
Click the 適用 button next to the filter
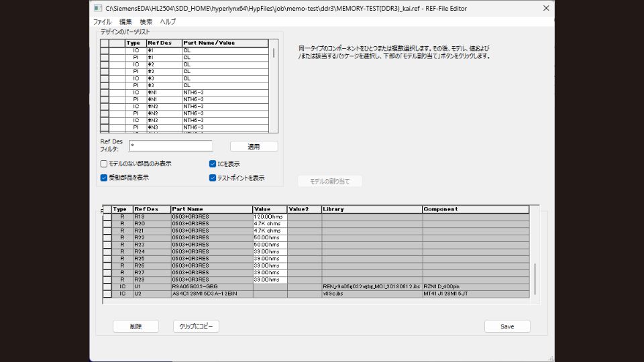coord(254,146)
